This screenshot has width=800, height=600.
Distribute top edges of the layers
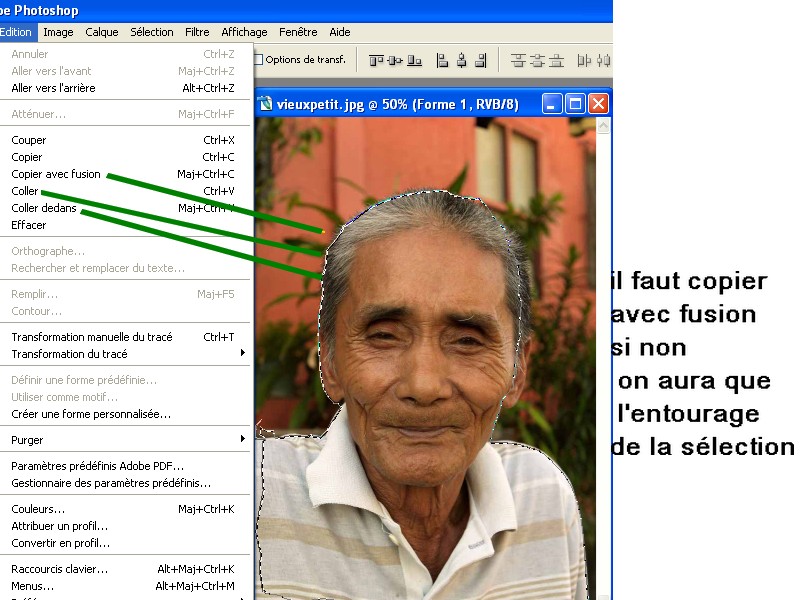tap(518, 61)
